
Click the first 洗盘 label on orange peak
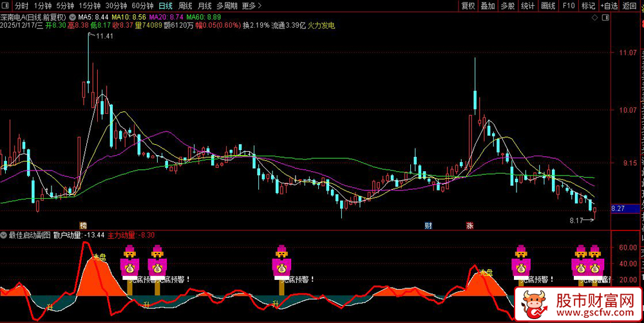coord(99,257)
